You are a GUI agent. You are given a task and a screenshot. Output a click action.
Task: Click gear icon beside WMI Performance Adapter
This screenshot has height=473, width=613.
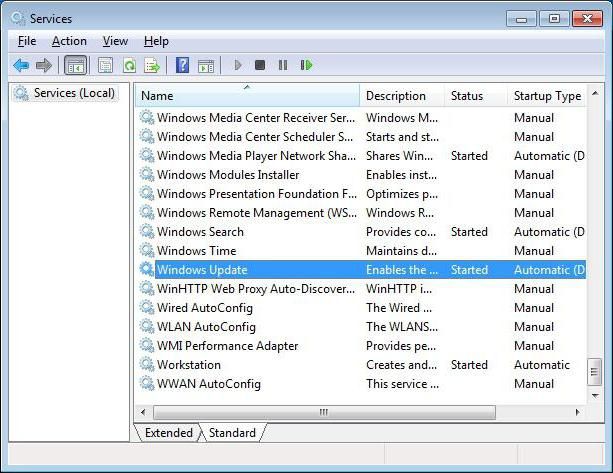(147, 345)
